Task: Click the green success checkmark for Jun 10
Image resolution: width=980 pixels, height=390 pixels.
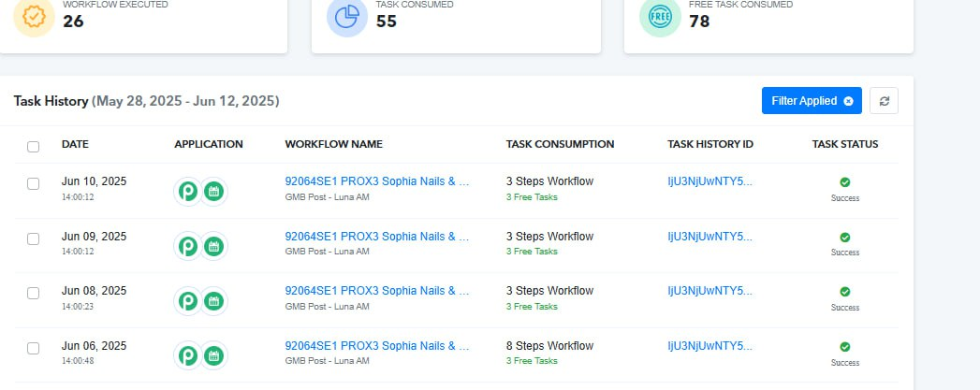Action: point(845,182)
